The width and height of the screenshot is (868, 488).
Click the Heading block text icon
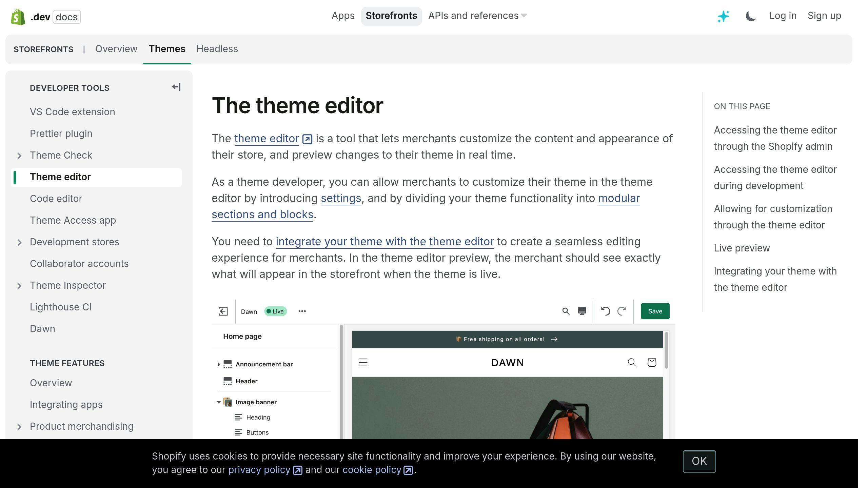[x=238, y=418]
